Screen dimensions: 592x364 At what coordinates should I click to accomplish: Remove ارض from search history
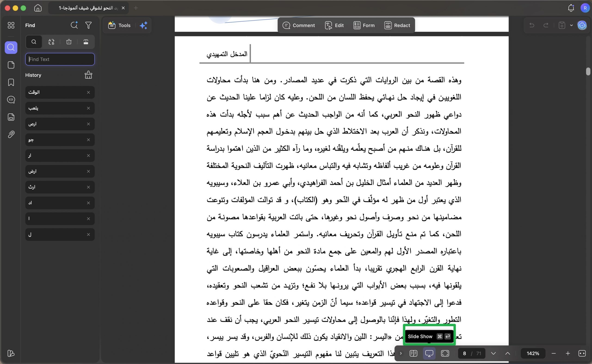click(x=88, y=171)
